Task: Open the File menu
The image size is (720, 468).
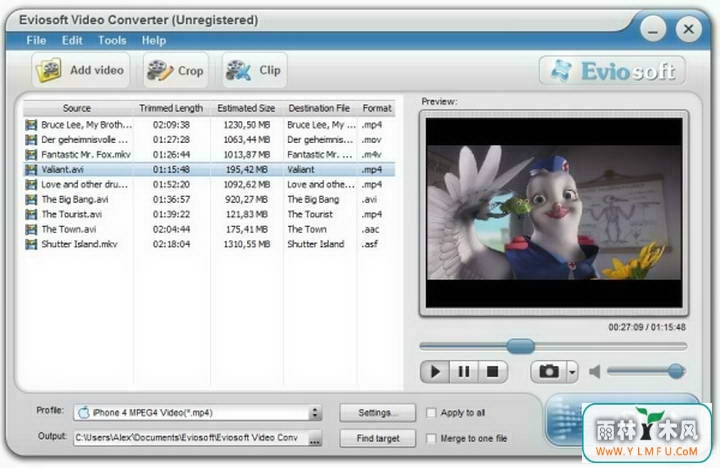Action: click(36, 40)
